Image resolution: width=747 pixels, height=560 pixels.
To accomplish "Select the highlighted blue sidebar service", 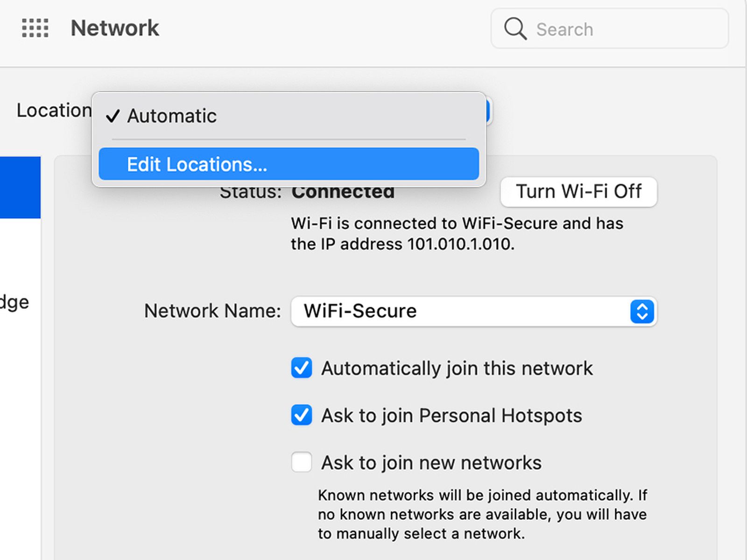I will pyautogui.click(x=20, y=188).
